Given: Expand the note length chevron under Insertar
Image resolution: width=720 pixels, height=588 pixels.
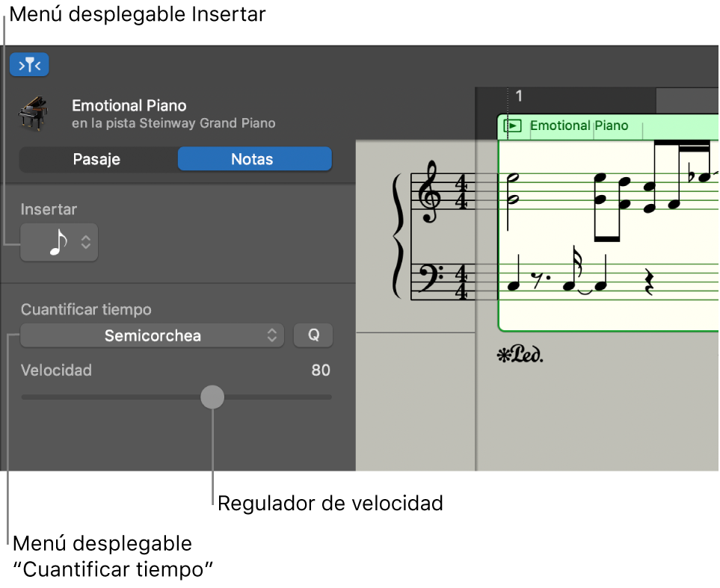Looking at the screenshot, I should (x=84, y=242).
